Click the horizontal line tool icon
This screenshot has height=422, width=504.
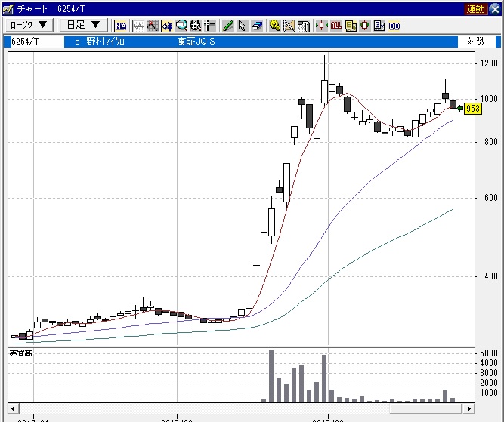click(138, 26)
